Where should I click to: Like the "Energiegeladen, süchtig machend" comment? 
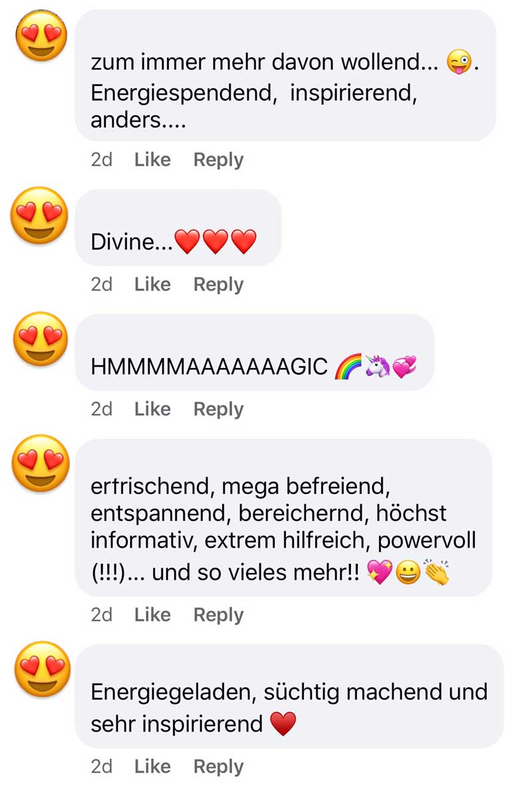[152, 767]
